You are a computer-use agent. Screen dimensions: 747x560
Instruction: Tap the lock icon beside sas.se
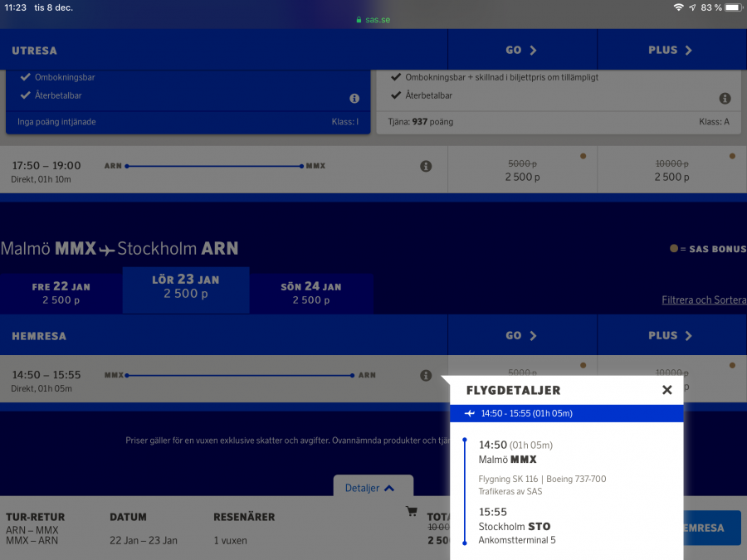[359, 19]
